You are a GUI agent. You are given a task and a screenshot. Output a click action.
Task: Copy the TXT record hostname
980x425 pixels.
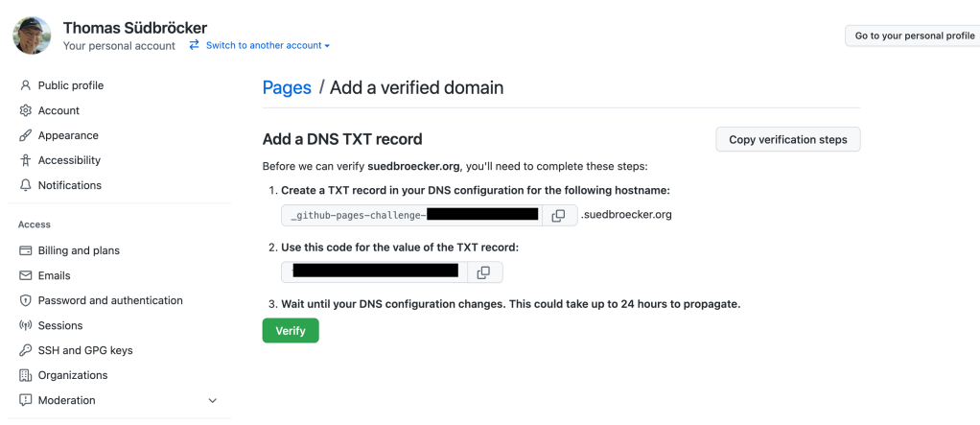pos(558,216)
